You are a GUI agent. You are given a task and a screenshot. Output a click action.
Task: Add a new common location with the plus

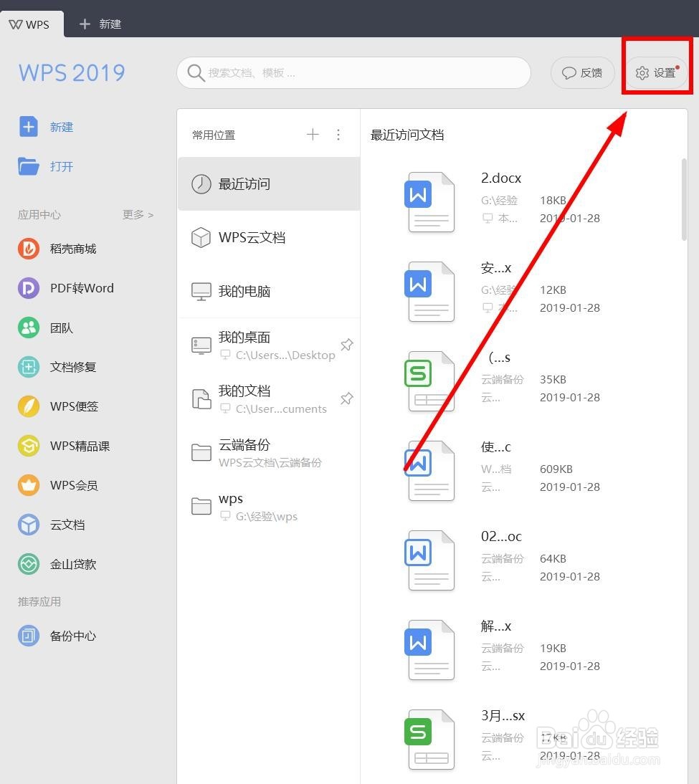[313, 135]
